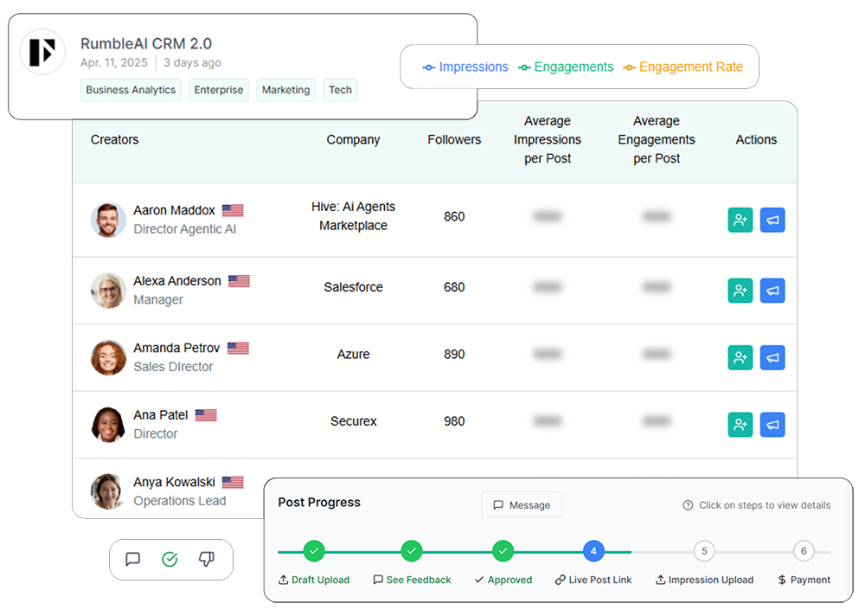Click the RumbleAI company logo

(x=42, y=52)
